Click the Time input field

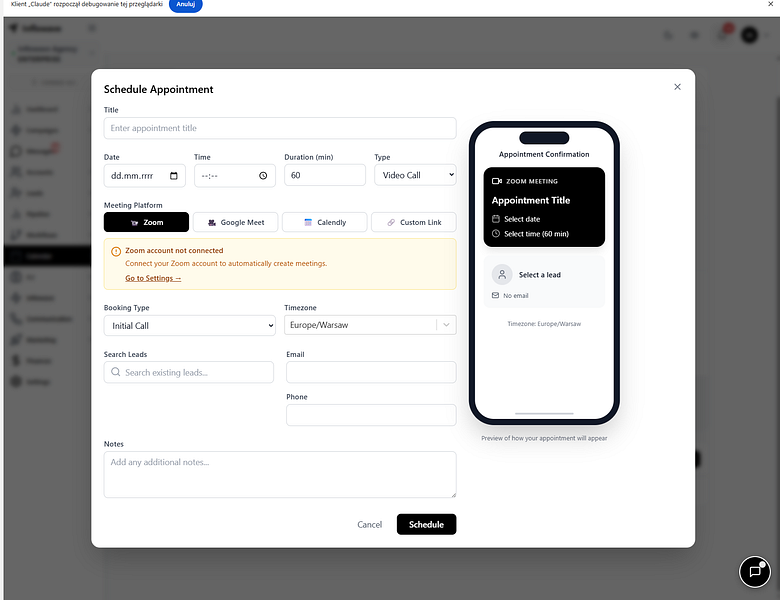235,176
